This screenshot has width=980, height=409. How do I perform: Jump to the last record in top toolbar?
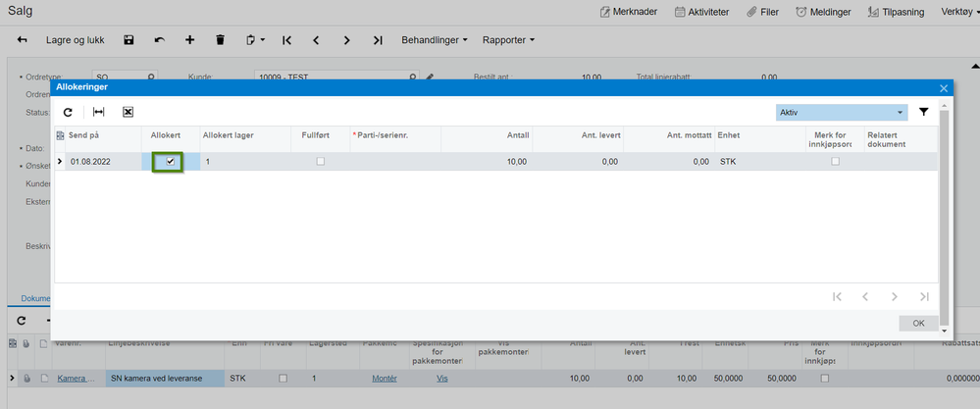(x=378, y=40)
